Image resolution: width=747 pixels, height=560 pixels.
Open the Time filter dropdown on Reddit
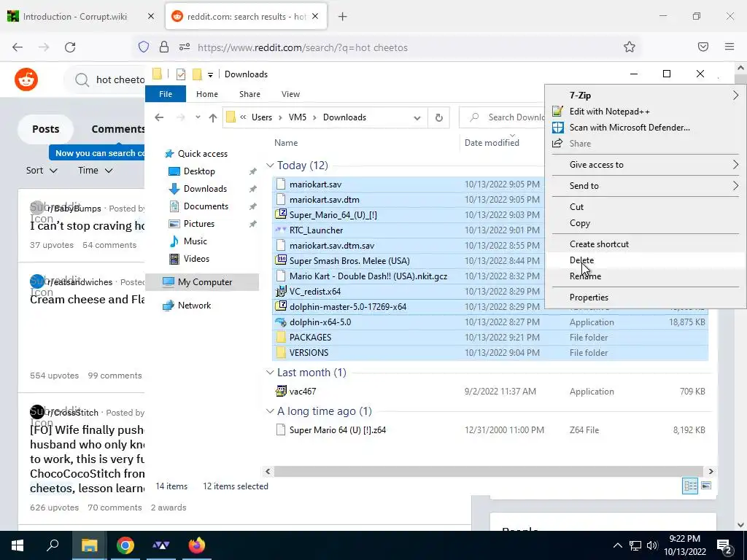96,171
